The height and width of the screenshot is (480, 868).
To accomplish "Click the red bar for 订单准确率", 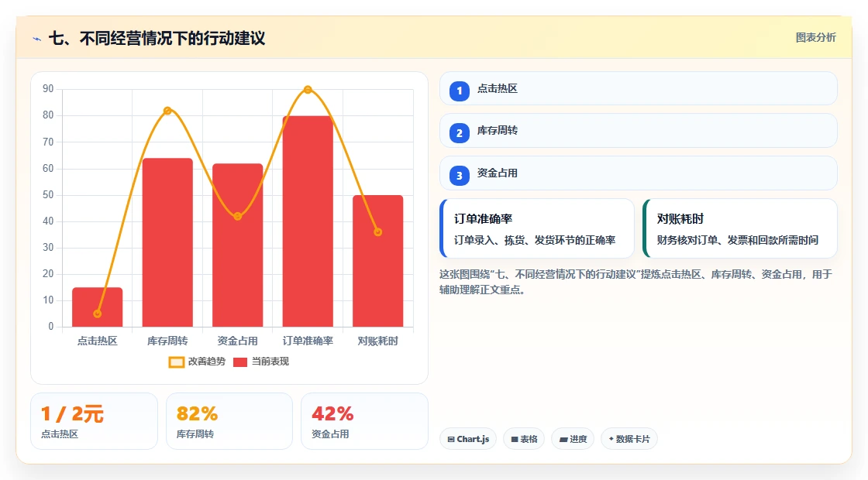I will (308, 221).
